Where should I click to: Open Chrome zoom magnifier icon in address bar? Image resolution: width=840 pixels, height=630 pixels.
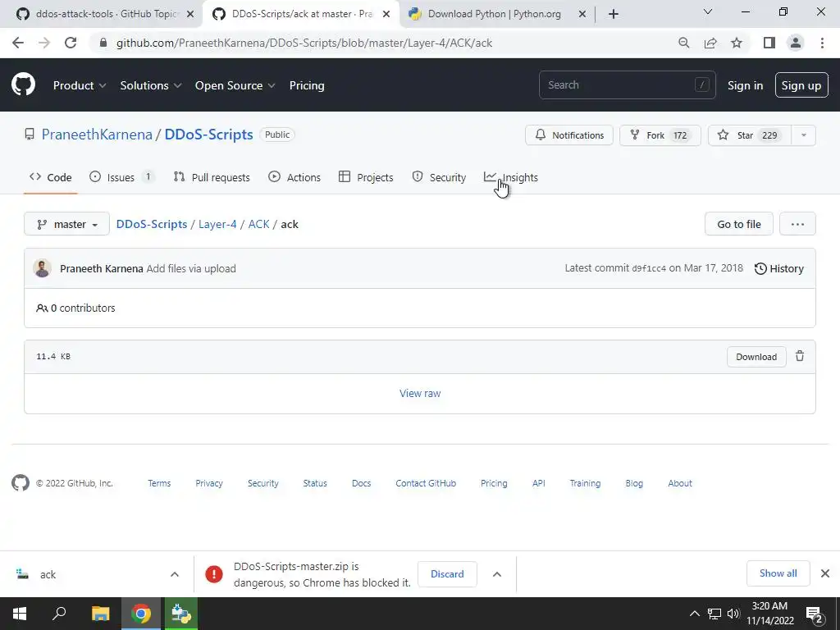[683, 43]
